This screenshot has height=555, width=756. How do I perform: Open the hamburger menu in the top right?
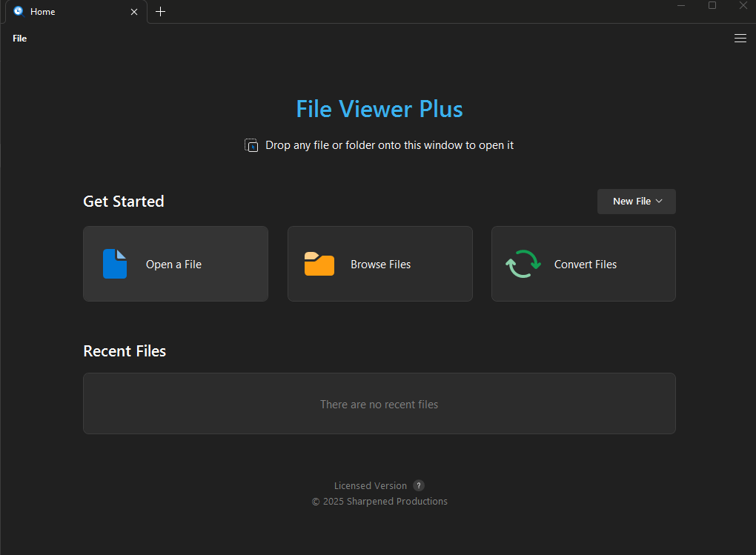point(740,39)
